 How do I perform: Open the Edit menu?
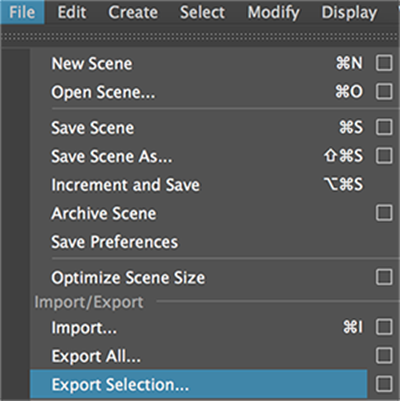72,12
